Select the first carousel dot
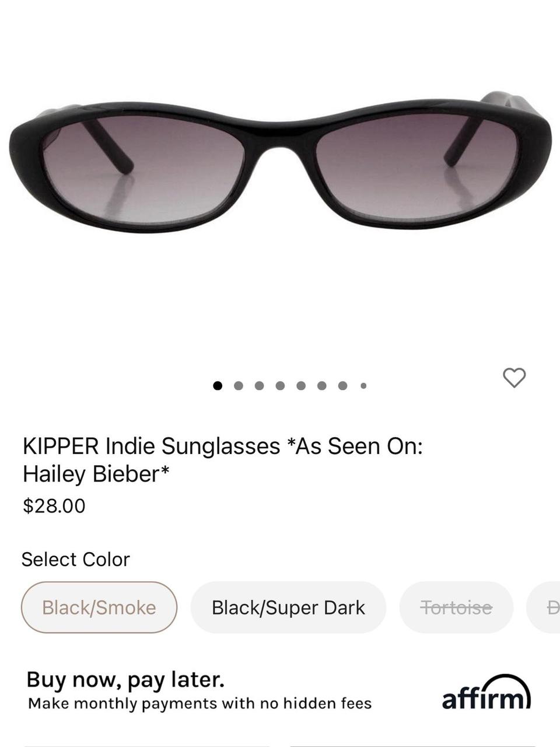 click(218, 385)
